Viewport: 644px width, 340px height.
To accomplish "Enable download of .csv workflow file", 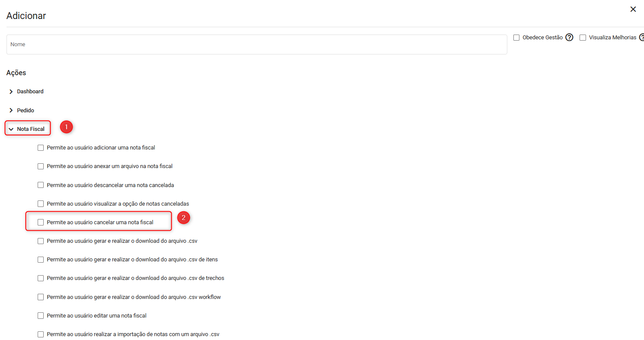I will [x=41, y=297].
